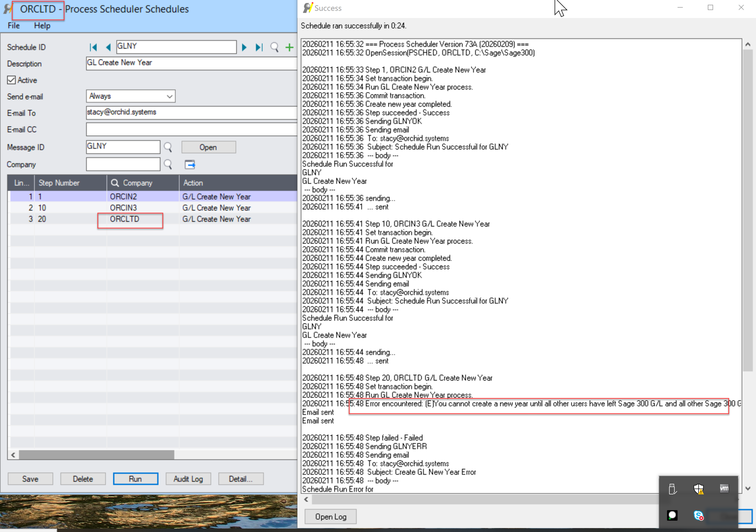Go to first schedule record
Image resolution: width=756 pixels, height=532 pixels.
coord(93,47)
